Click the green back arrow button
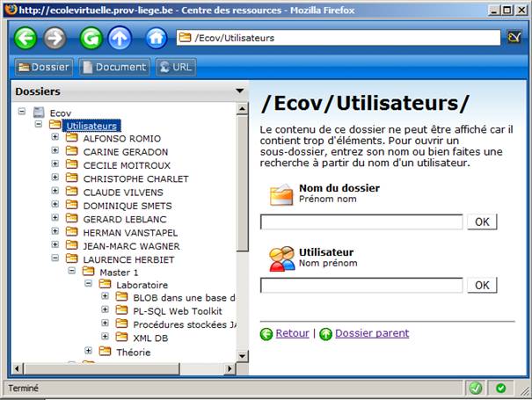 tap(26, 39)
